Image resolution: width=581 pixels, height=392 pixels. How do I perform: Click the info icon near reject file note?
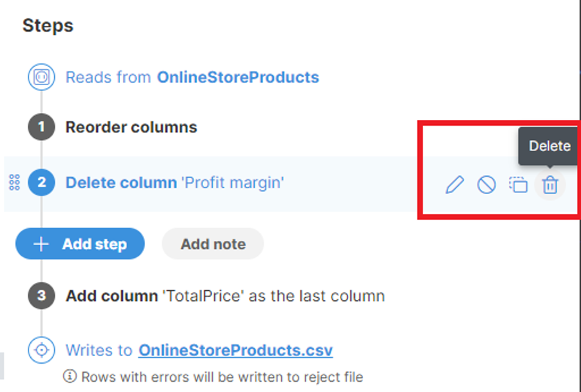pyautogui.click(x=68, y=376)
